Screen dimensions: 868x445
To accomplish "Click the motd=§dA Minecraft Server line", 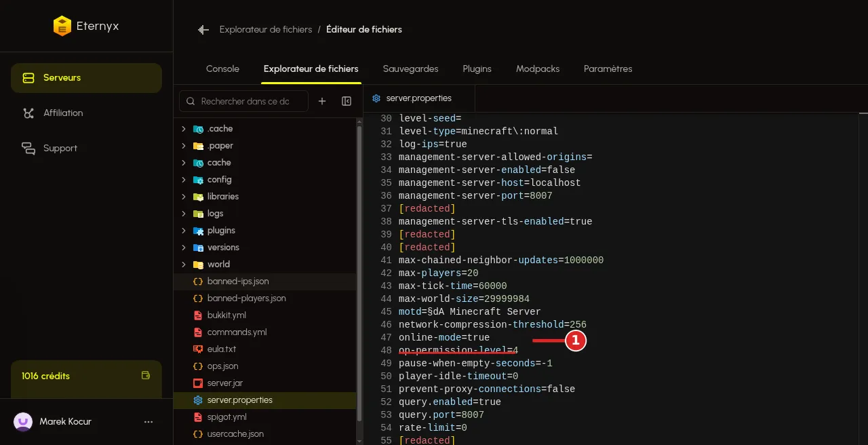I will 470,312.
